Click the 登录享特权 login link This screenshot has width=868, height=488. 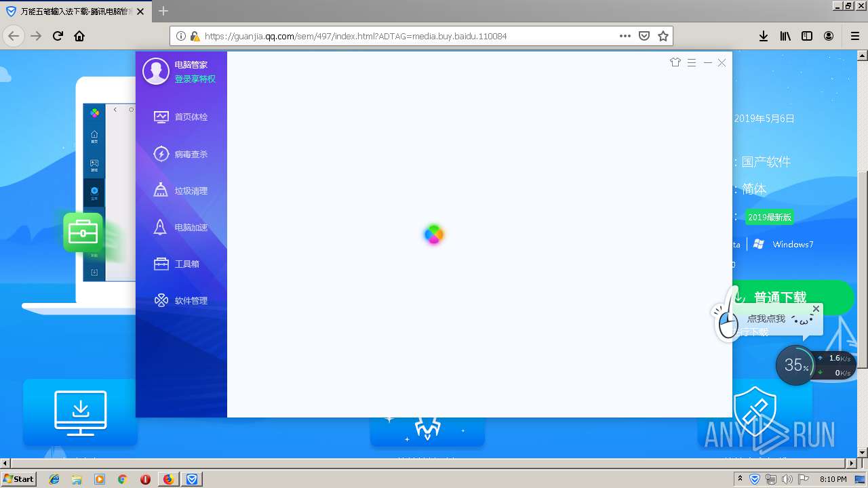point(195,79)
